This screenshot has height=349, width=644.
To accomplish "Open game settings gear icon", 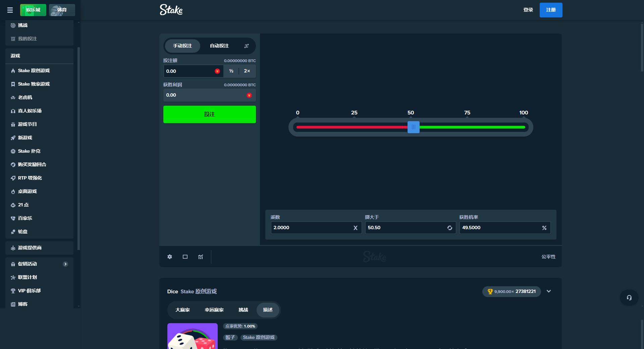I will point(170,257).
